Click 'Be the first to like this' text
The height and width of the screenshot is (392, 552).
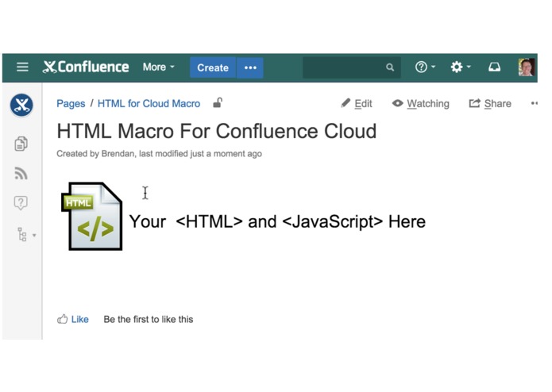pos(149,319)
